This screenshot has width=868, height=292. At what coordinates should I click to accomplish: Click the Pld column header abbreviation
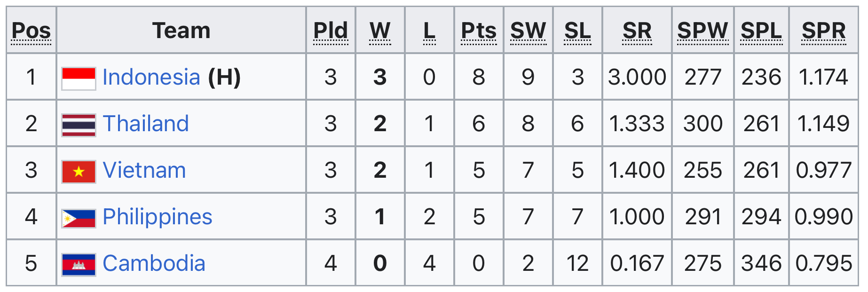331,31
